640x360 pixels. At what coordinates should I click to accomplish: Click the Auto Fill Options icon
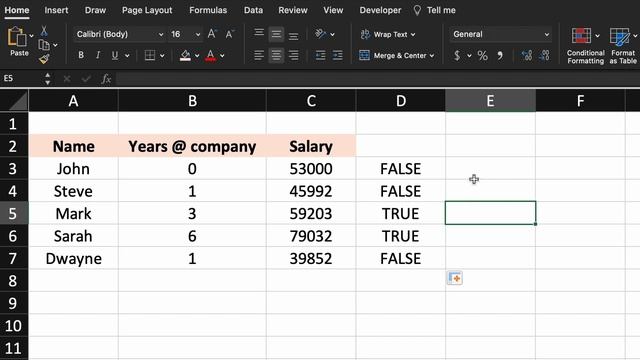point(455,278)
